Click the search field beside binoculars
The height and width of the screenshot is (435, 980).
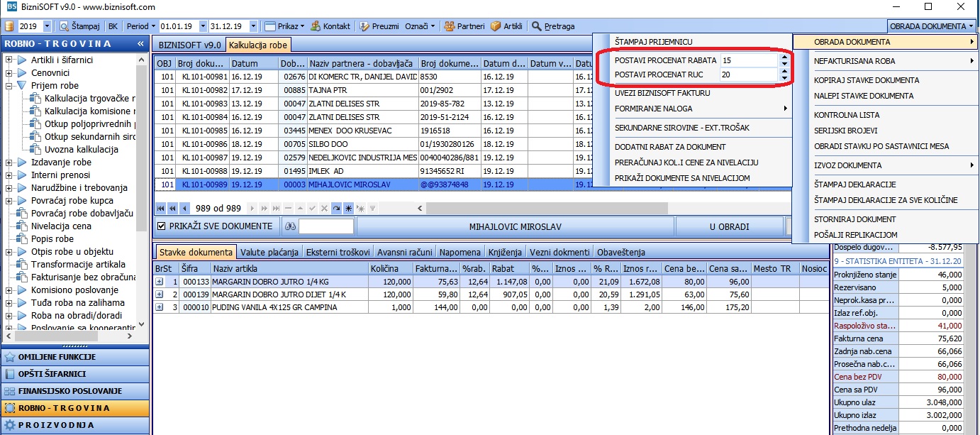(326, 226)
